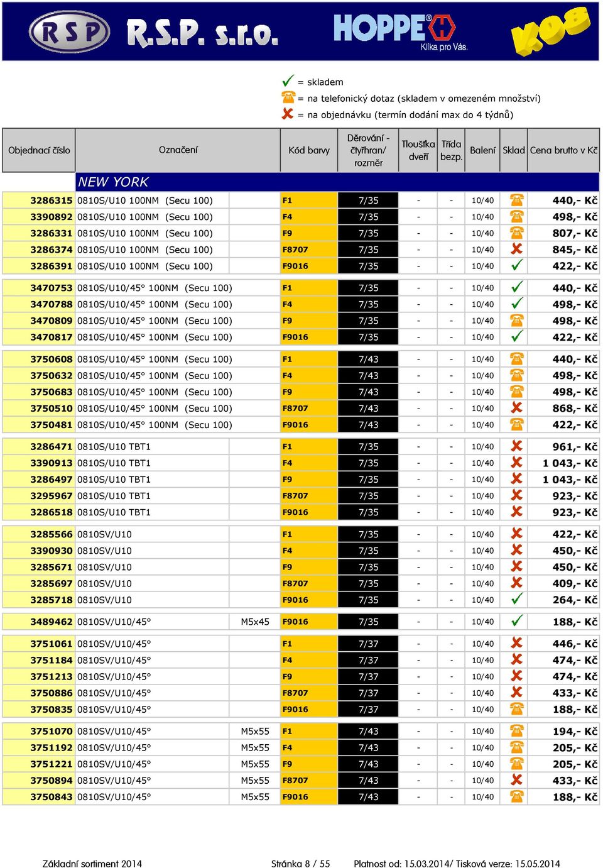Click the 'Sklad' column header
Screen dimensions: 603x868
513,150
